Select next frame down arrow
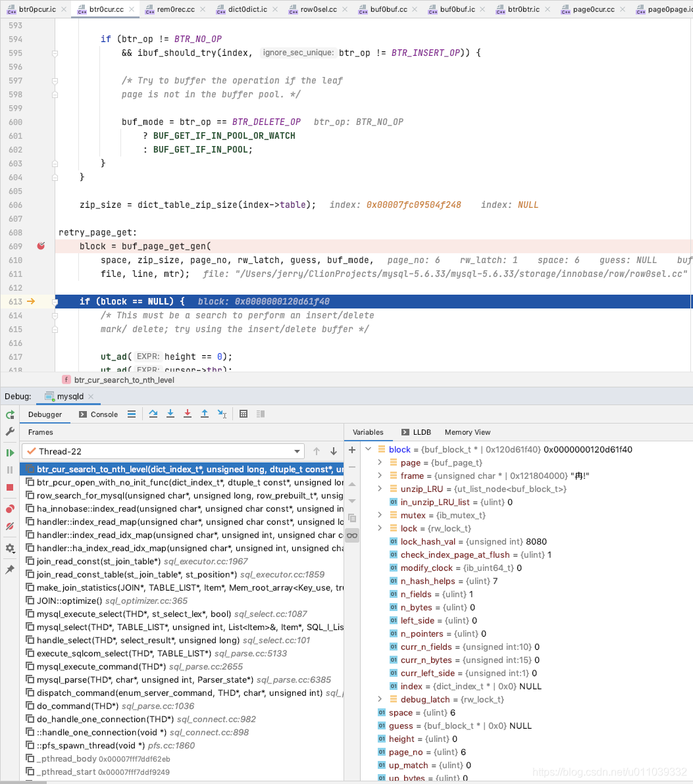Image resolution: width=693 pixels, height=784 pixels. tap(334, 451)
